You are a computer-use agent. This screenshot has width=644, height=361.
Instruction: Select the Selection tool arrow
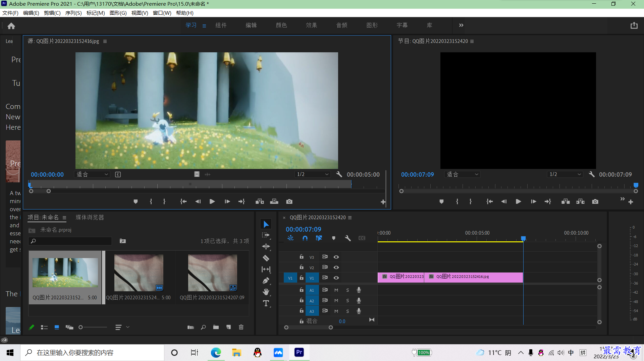(266, 224)
